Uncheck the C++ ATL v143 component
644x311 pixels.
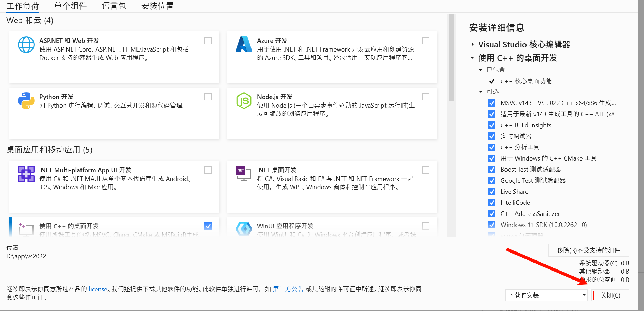click(492, 114)
